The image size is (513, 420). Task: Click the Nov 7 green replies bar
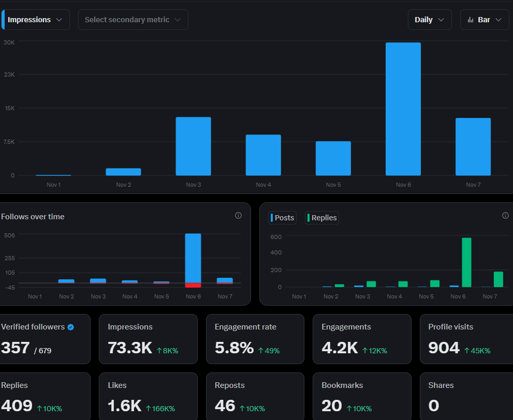(499, 279)
